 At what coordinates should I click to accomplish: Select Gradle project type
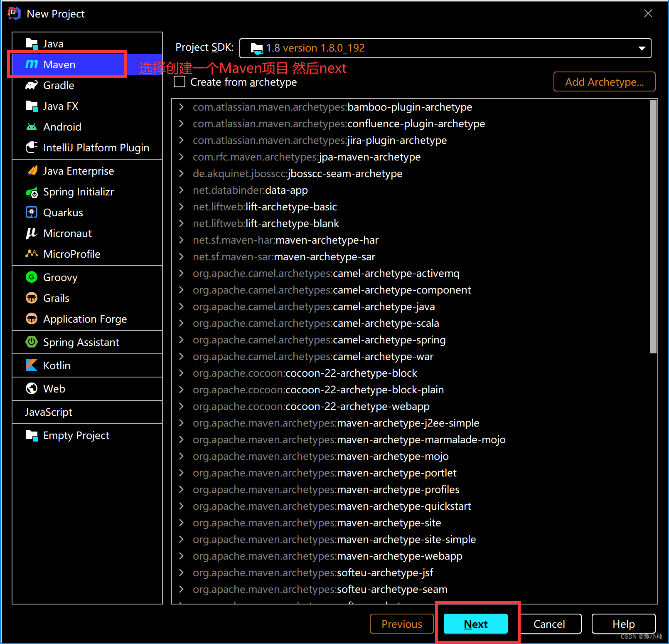87,85
